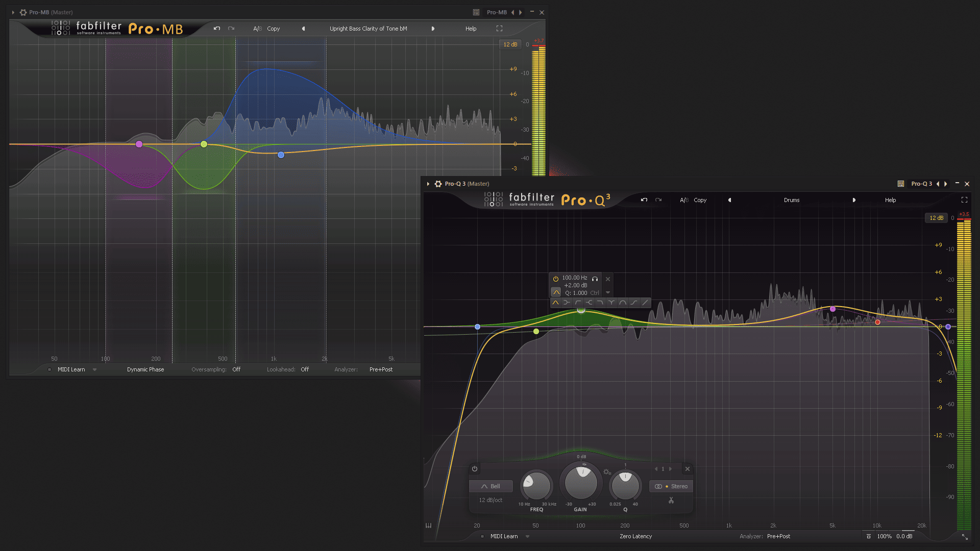This screenshot has height=551, width=980.
Task: Open the Zero Latency processing mode menu
Action: (x=635, y=536)
